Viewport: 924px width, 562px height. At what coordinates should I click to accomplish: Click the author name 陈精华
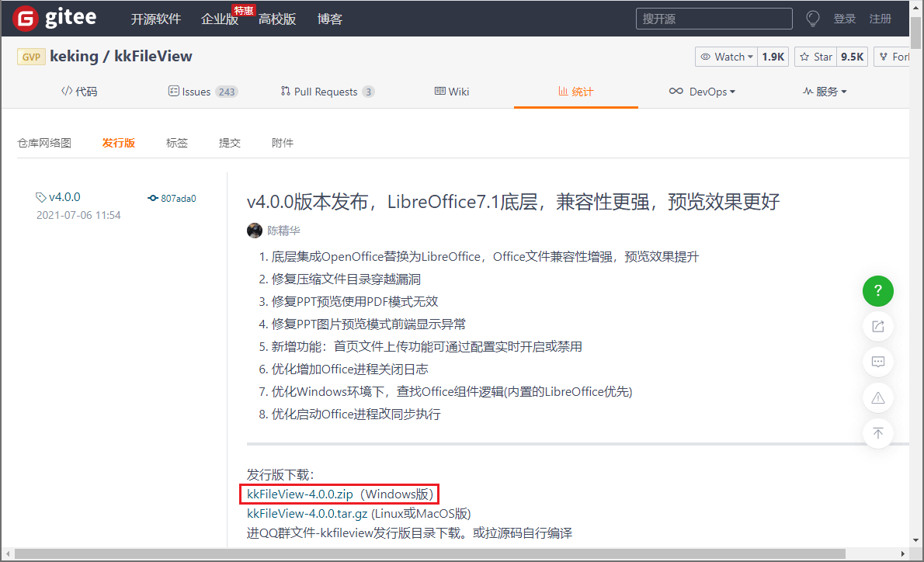point(283,231)
